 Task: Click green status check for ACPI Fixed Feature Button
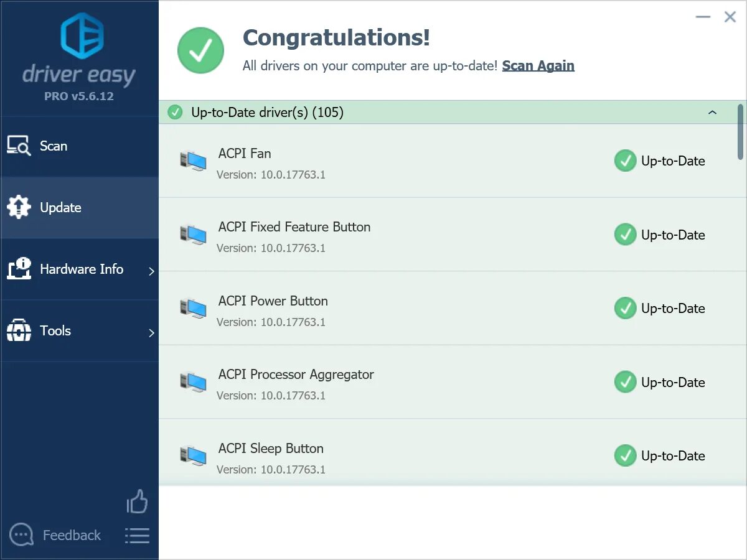[x=625, y=235]
